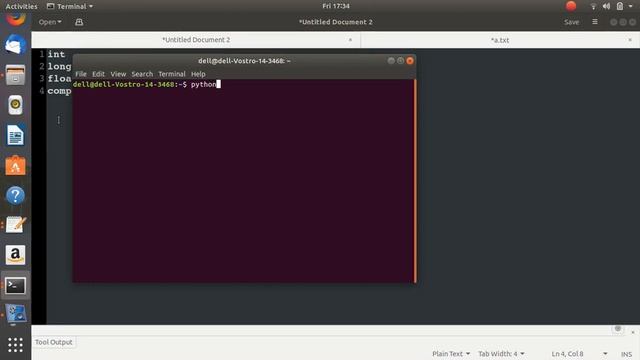640x360 pixels.
Task: Open the terminal Help menu
Action: pos(198,74)
